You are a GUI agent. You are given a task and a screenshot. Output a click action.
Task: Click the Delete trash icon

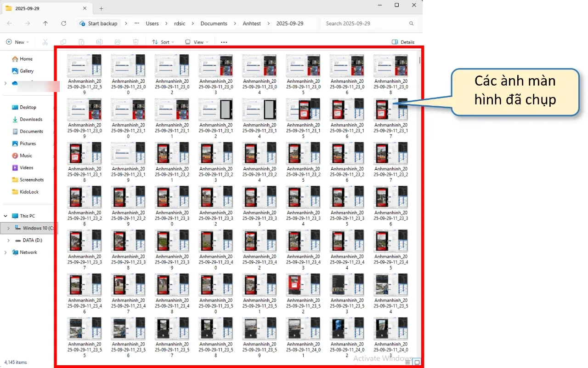pos(136,42)
